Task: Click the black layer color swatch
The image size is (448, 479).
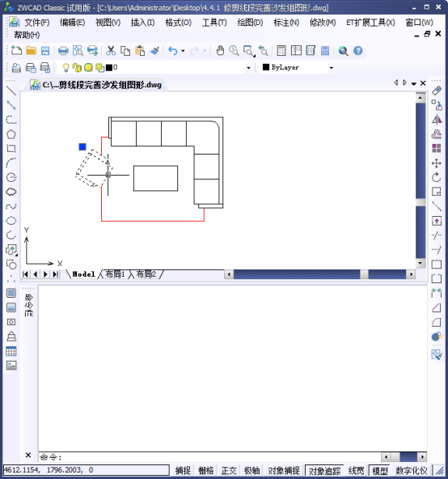Action: click(x=109, y=67)
